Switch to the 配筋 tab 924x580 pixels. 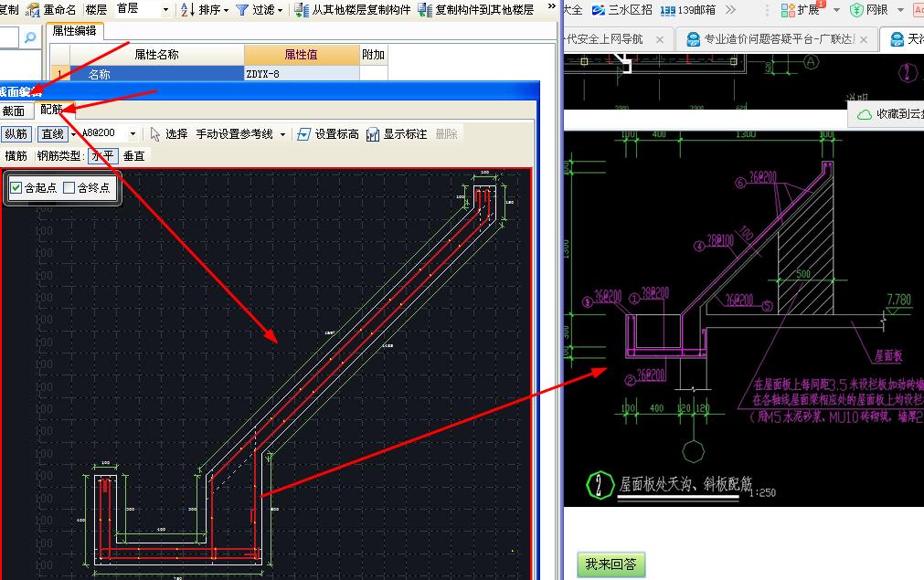point(52,110)
